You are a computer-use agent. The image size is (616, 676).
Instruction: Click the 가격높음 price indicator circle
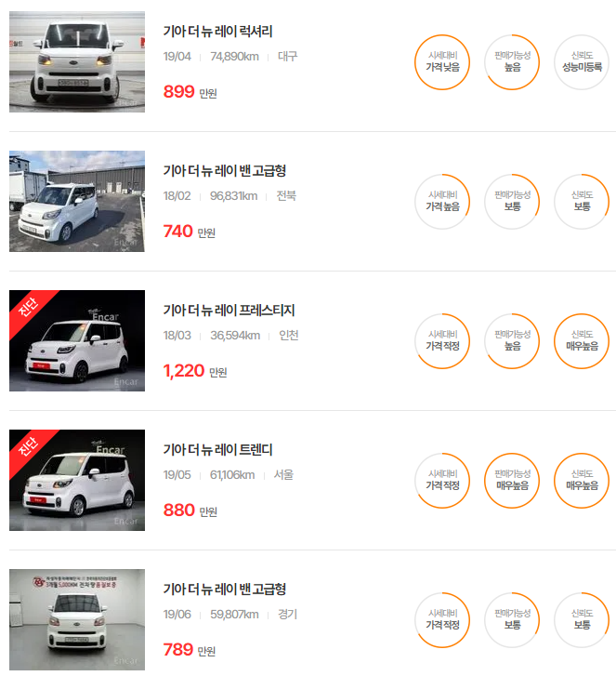coord(442,202)
